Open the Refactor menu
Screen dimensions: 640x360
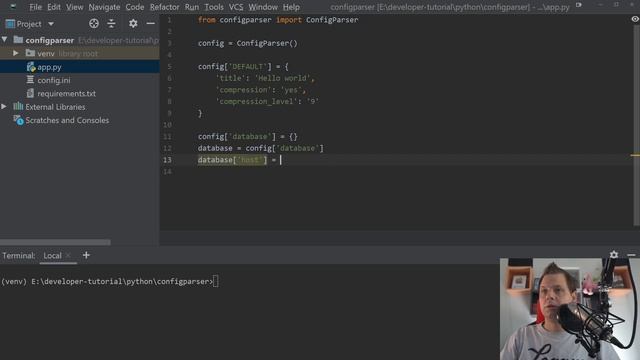(164, 7)
